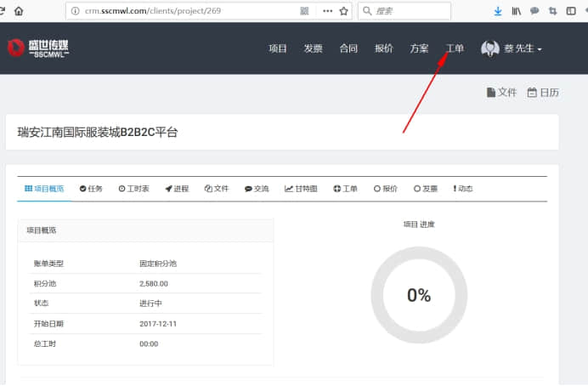The image size is (588, 386).
Task: Open the 日历 calendar link
Action: click(x=543, y=93)
